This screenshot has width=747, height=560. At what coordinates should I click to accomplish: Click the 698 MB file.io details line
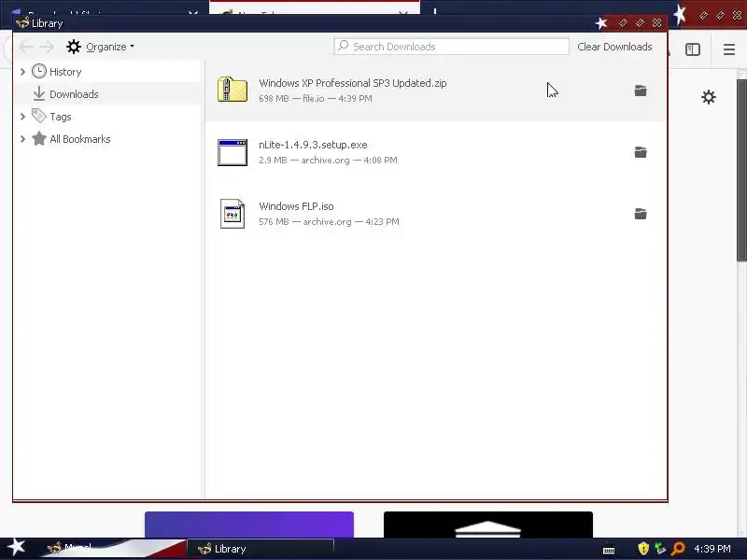[316, 99]
